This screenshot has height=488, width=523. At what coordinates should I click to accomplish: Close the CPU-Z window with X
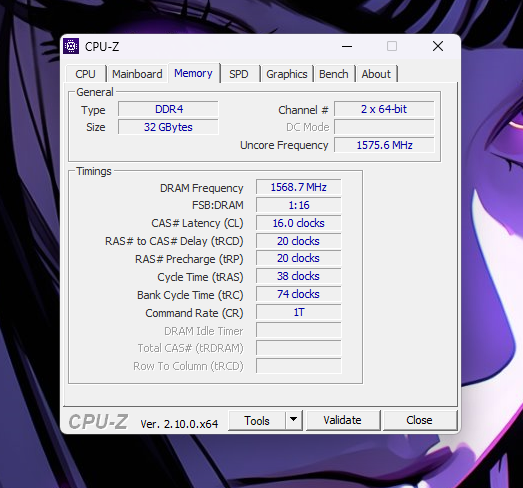click(x=438, y=46)
